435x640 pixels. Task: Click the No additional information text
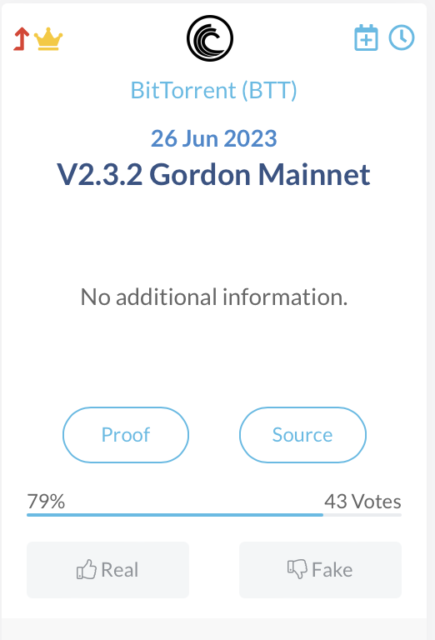coord(214,297)
